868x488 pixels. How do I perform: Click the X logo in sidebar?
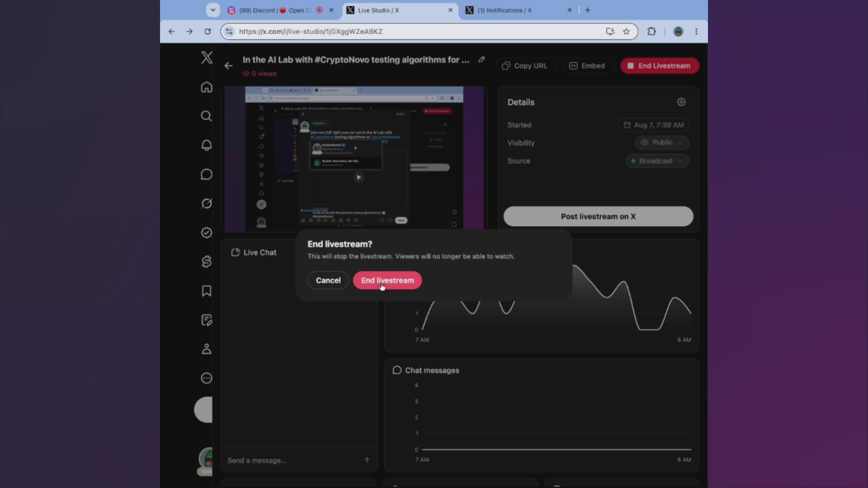point(207,57)
